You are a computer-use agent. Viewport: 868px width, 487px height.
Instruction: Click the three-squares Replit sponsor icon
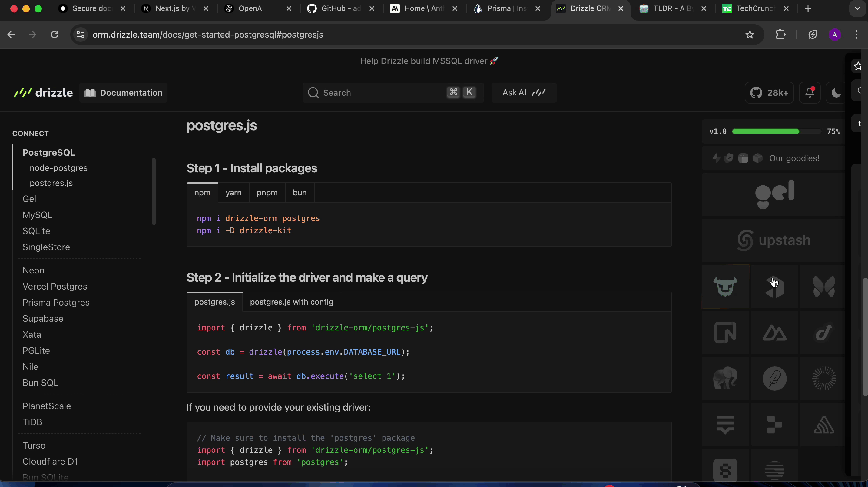coord(774,425)
